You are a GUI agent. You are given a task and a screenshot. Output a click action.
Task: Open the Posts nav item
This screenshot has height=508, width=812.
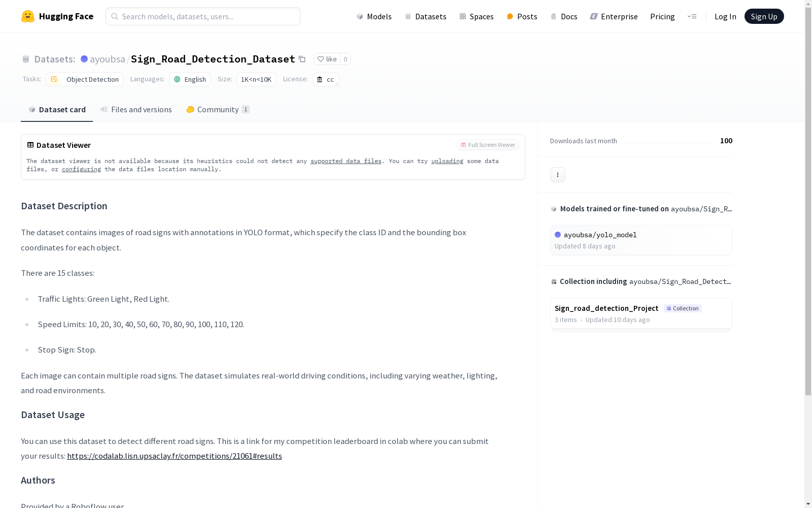pyautogui.click(x=522, y=16)
